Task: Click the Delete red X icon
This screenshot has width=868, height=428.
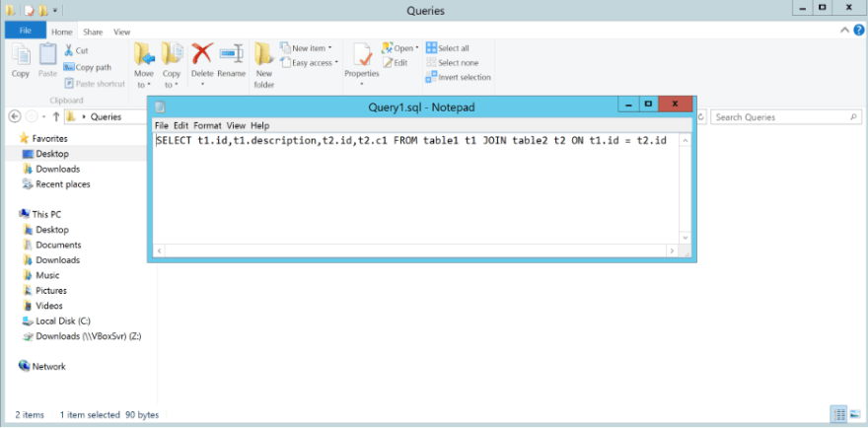Action: tap(202, 54)
